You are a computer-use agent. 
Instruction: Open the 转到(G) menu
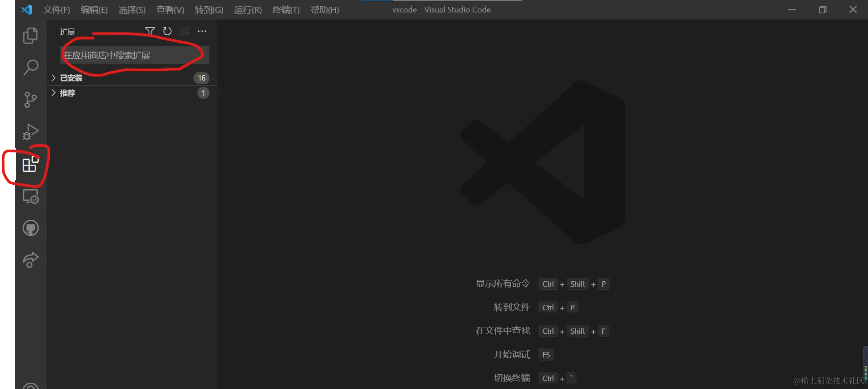[209, 10]
